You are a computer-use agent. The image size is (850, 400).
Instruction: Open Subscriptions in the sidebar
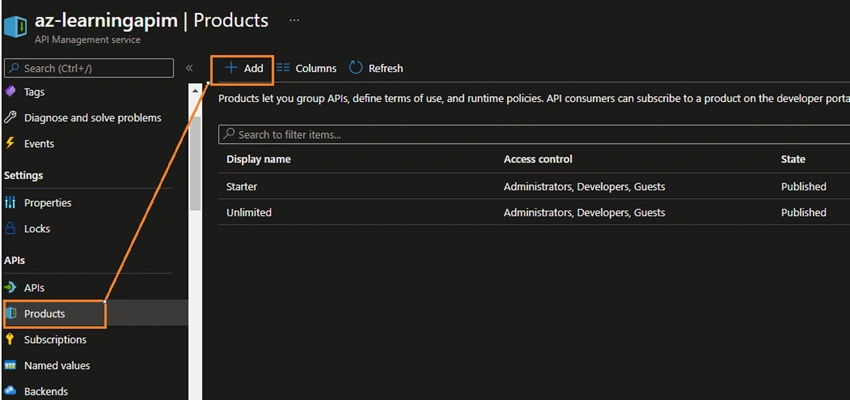55,340
